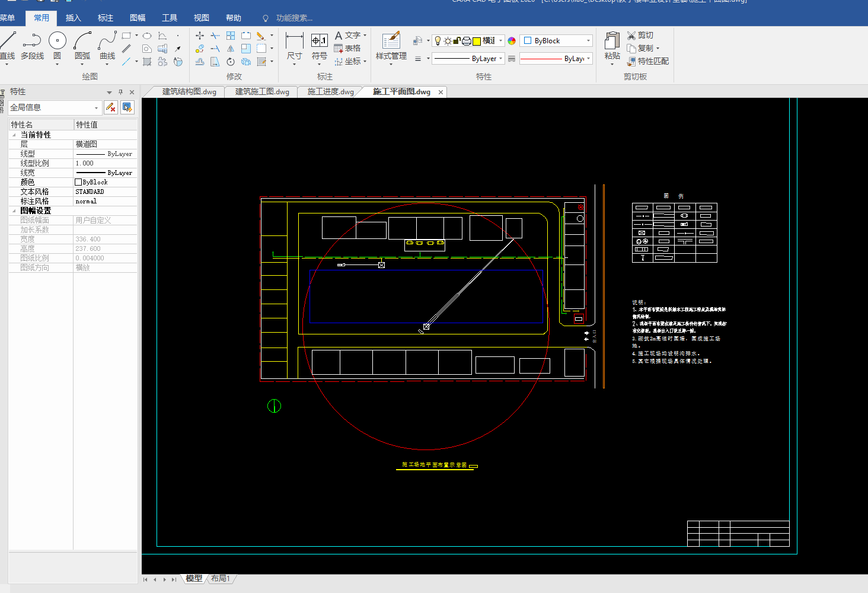This screenshot has height=593, width=868.
Task: Select the 多段线 polyline tool
Action: pyautogui.click(x=32, y=46)
